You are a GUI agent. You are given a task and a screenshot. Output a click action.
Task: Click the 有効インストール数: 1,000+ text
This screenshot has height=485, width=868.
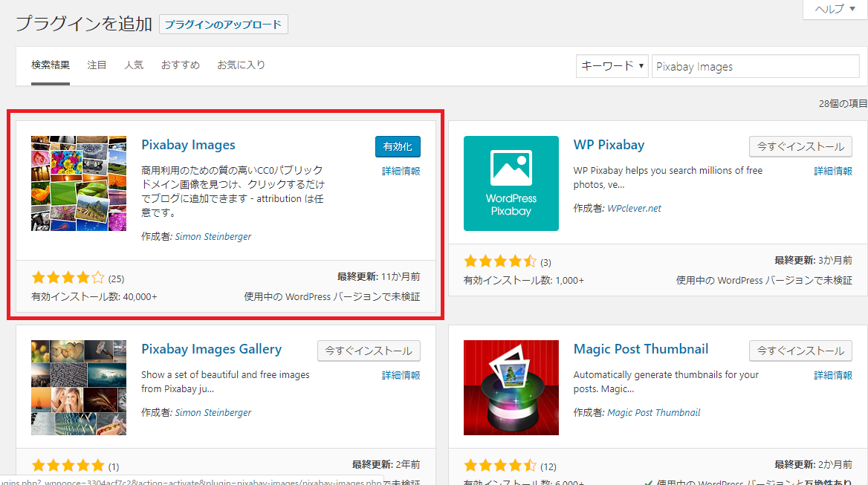524,281
